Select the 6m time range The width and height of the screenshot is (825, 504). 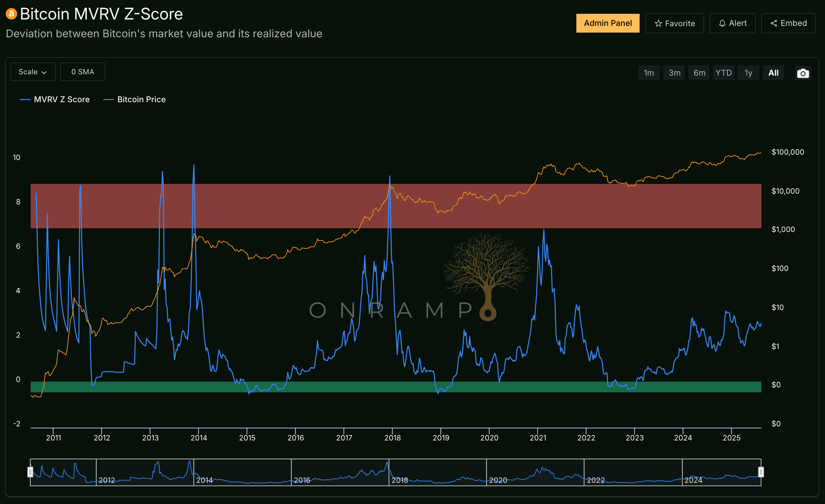pos(699,73)
